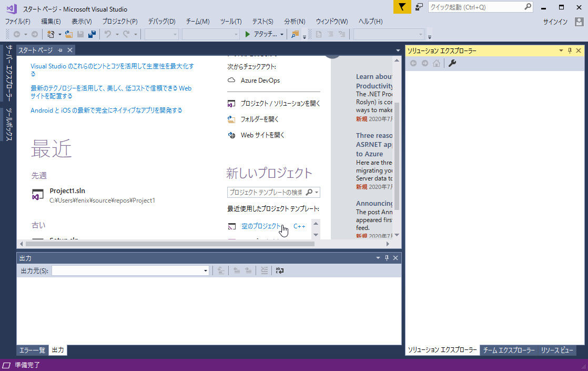
Task: Open Android と iOS native apps link
Action: (x=106, y=111)
